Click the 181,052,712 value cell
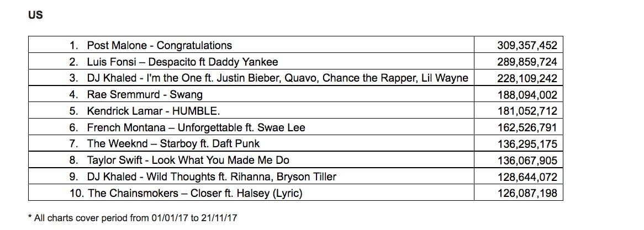This screenshot has width=644, height=230. tap(527, 111)
